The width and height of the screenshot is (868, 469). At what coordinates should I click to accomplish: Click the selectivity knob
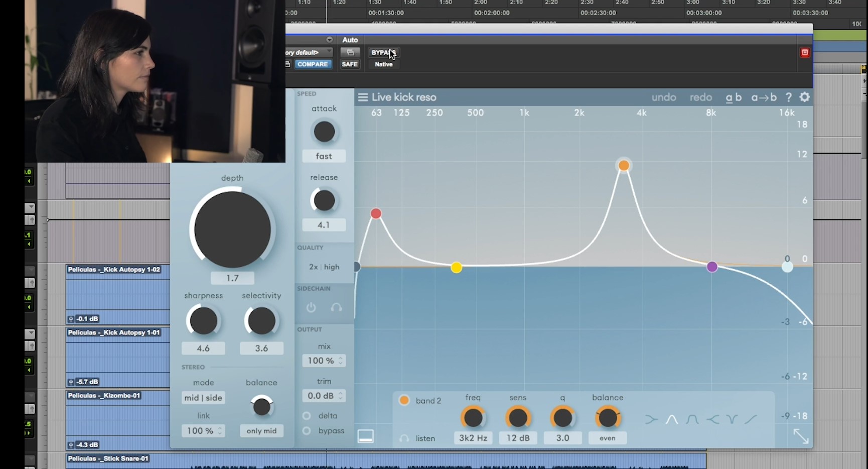(x=261, y=321)
